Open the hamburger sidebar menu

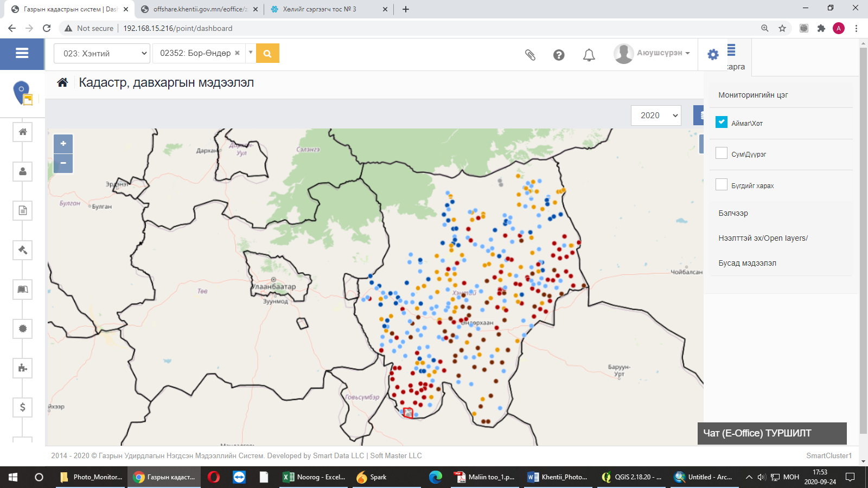[22, 53]
